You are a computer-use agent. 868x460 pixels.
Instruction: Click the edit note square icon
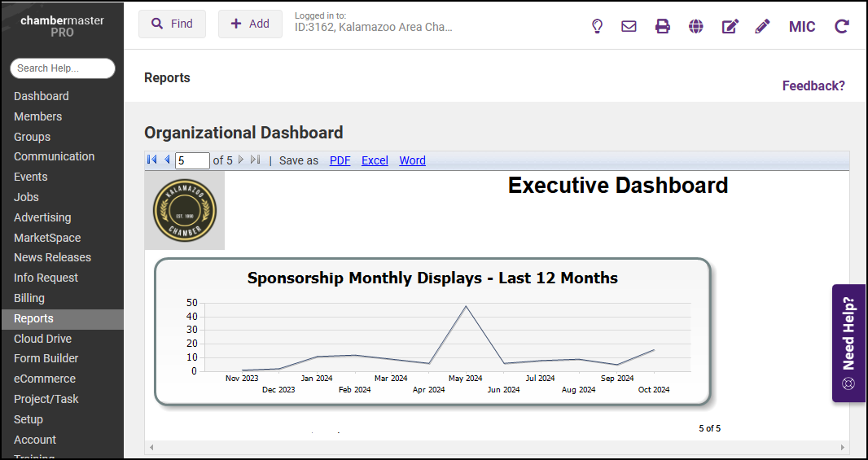[730, 26]
